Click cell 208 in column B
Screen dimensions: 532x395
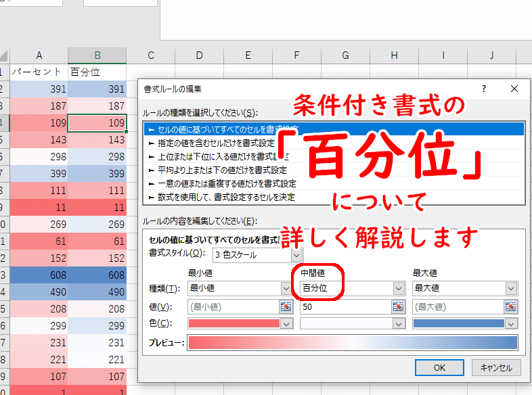(x=97, y=309)
